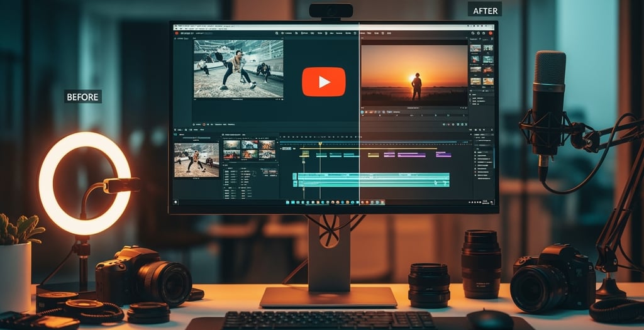Select the first teal clip after the playhead
This screenshot has height=330, width=644.
pos(336,155)
